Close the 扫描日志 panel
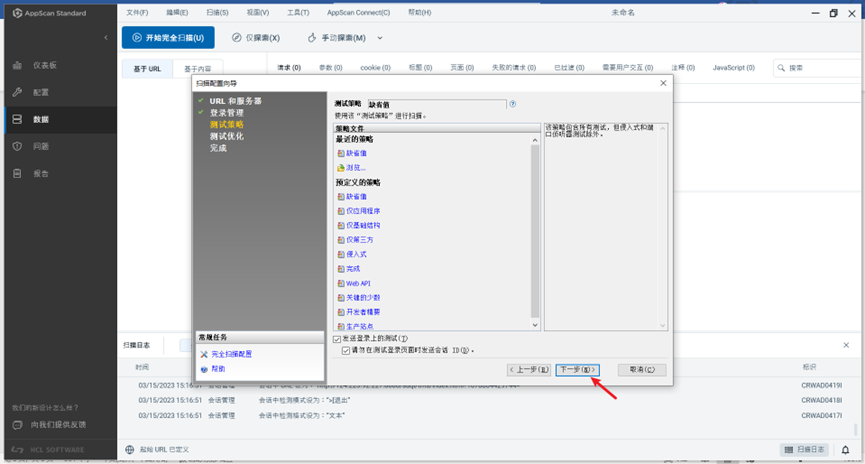The height and width of the screenshot is (464, 865). 846,345
